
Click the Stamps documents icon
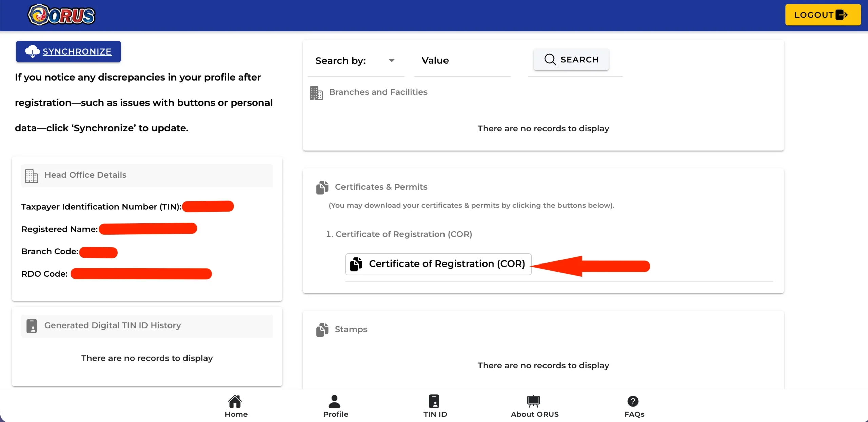point(322,330)
